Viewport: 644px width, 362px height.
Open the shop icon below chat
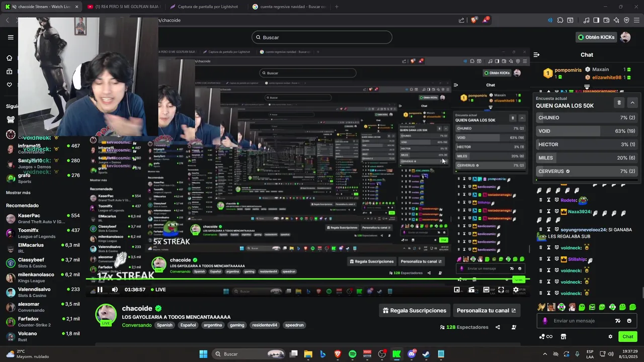[563, 337]
